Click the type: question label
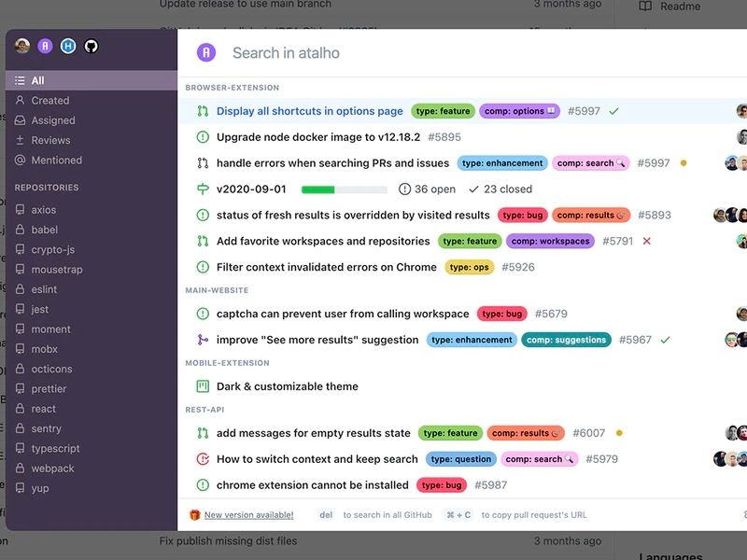Image resolution: width=747 pixels, height=560 pixels. pos(460,459)
